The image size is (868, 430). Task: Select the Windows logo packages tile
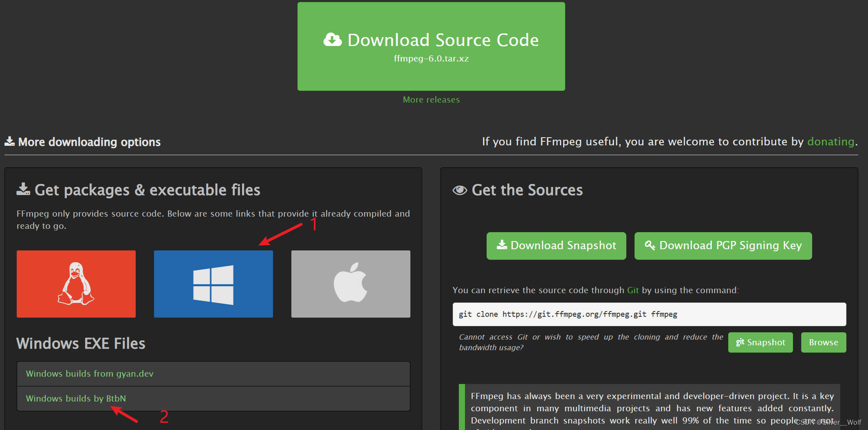click(214, 284)
